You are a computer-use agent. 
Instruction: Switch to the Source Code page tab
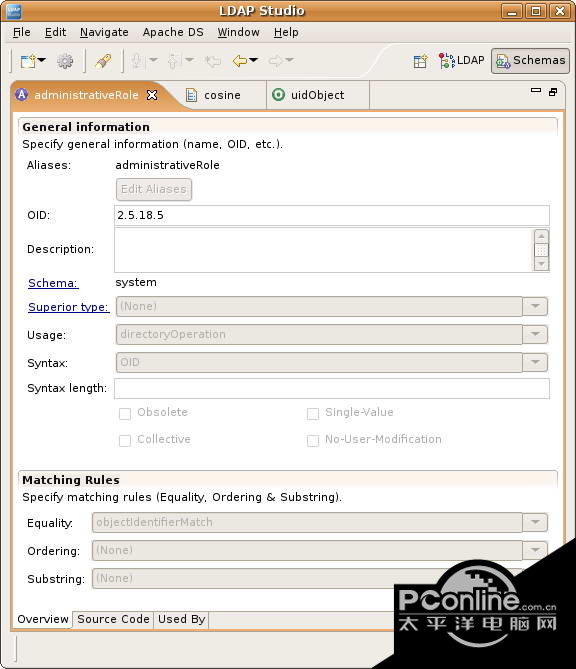click(x=113, y=620)
